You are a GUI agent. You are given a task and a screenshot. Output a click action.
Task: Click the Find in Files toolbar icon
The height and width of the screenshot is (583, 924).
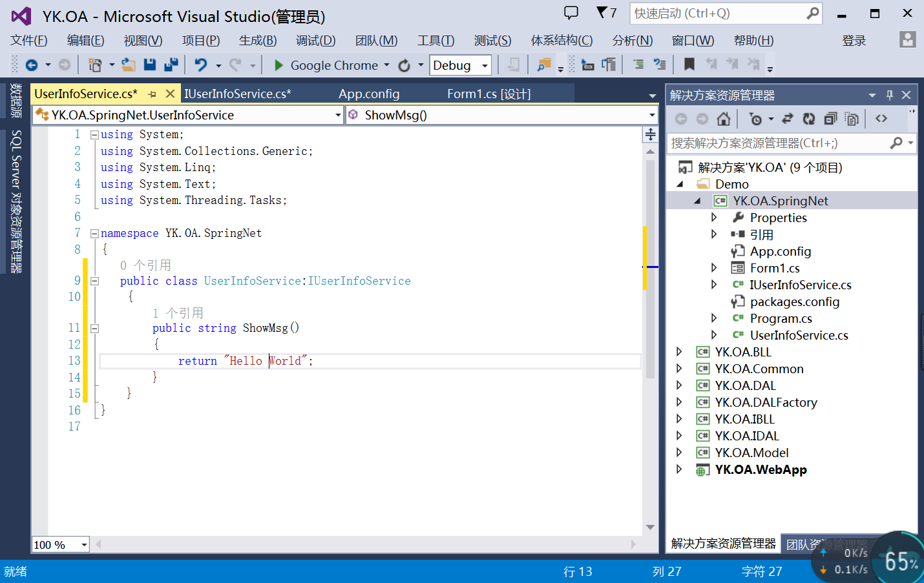544,65
